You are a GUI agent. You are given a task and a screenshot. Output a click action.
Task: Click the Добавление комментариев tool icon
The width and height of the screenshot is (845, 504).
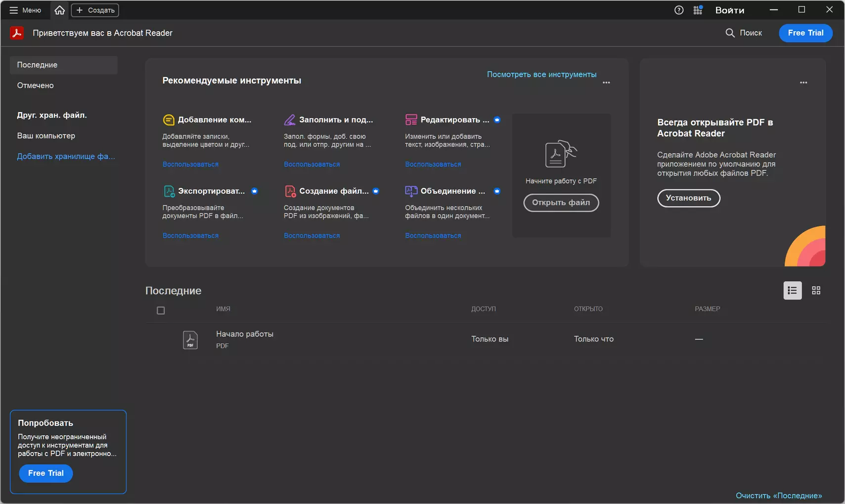[169, 120]
